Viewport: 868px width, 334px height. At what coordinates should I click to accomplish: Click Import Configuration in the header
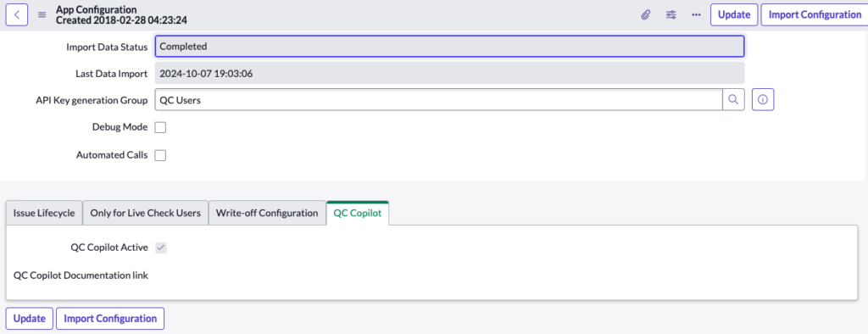815,15
